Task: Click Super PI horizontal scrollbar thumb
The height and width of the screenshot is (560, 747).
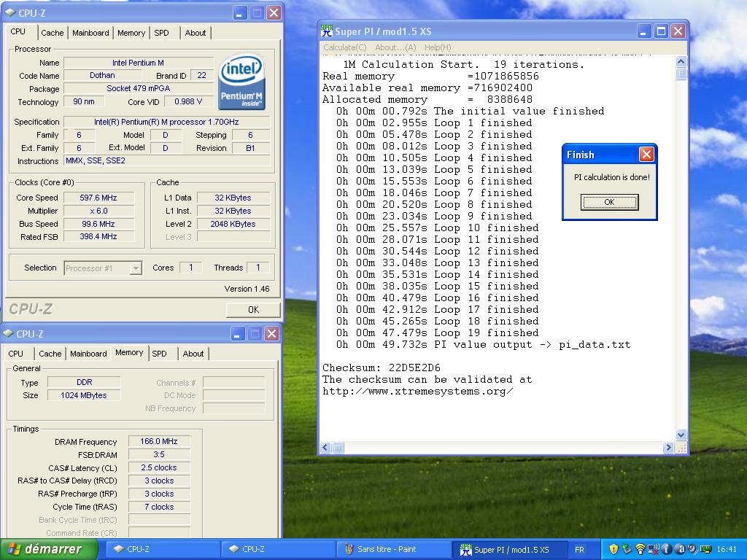Action: coord(338,448)
